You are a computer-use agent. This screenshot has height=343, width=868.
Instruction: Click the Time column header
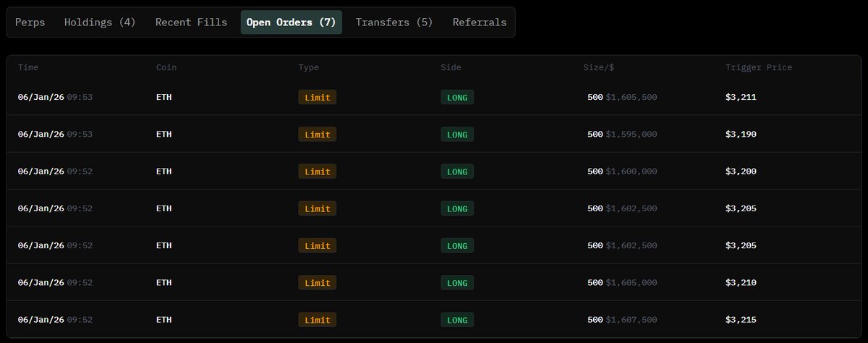click(28, 67)
